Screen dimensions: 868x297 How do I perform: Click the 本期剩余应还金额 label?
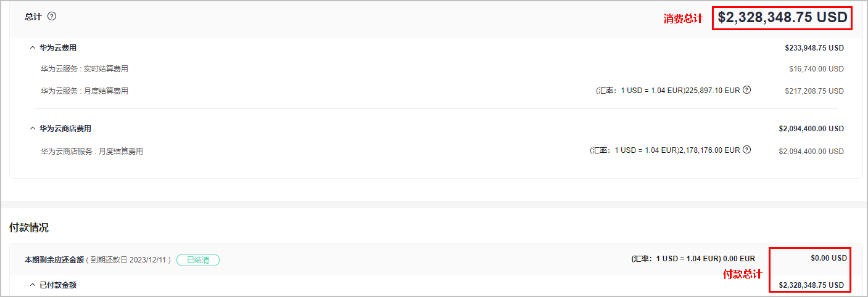coord(54,260)
